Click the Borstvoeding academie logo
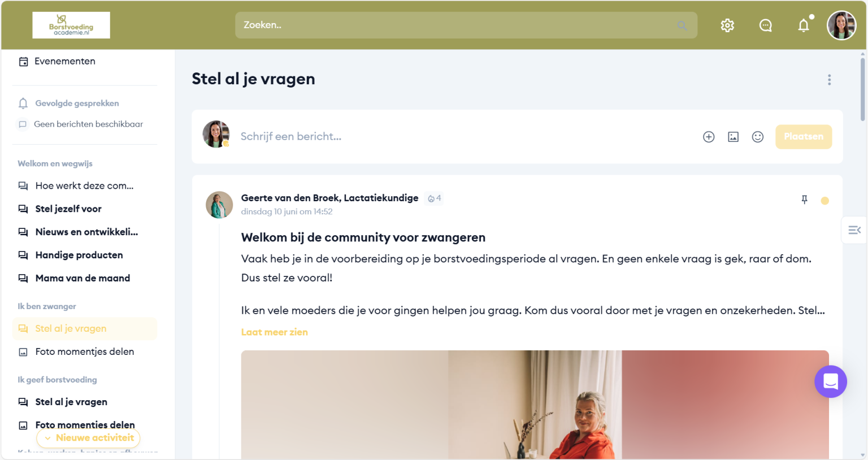This screenshot has width=868, height=460. click(x=71, y=25)
